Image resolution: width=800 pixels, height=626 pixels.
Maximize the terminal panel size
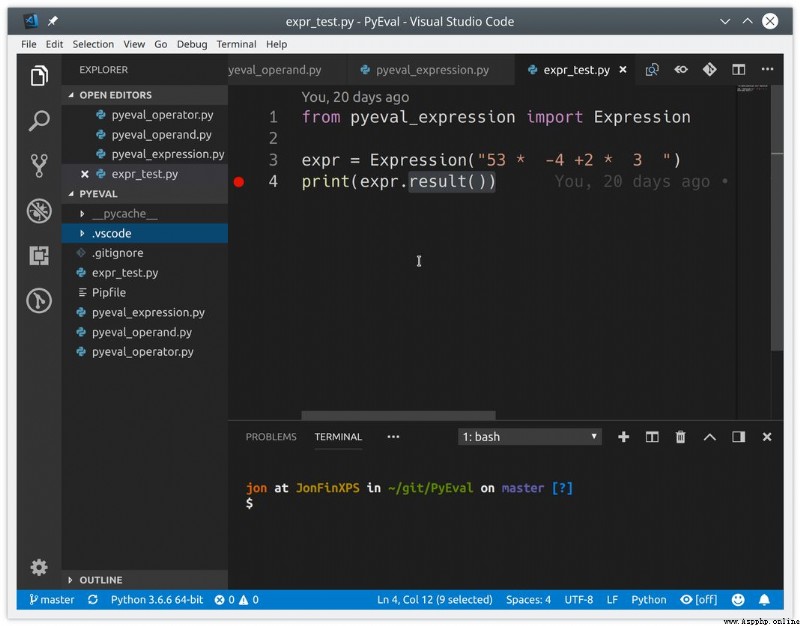(709, 437)
